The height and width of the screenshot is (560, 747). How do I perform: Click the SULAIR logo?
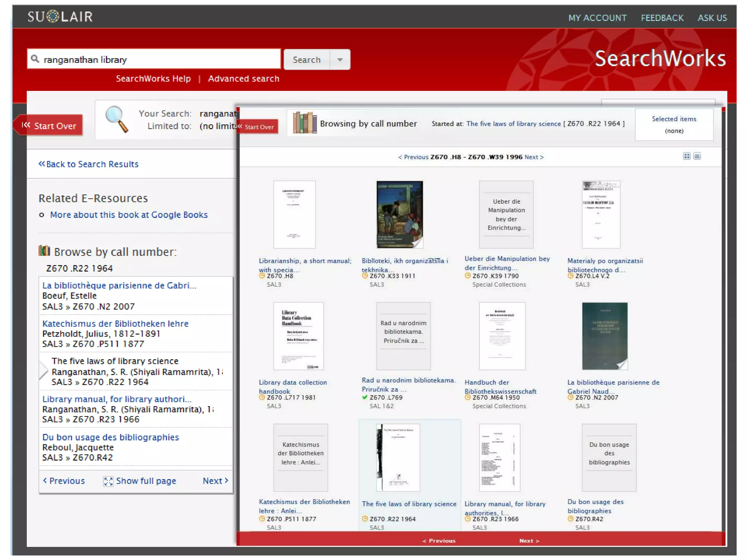click(x=60, y=16)
